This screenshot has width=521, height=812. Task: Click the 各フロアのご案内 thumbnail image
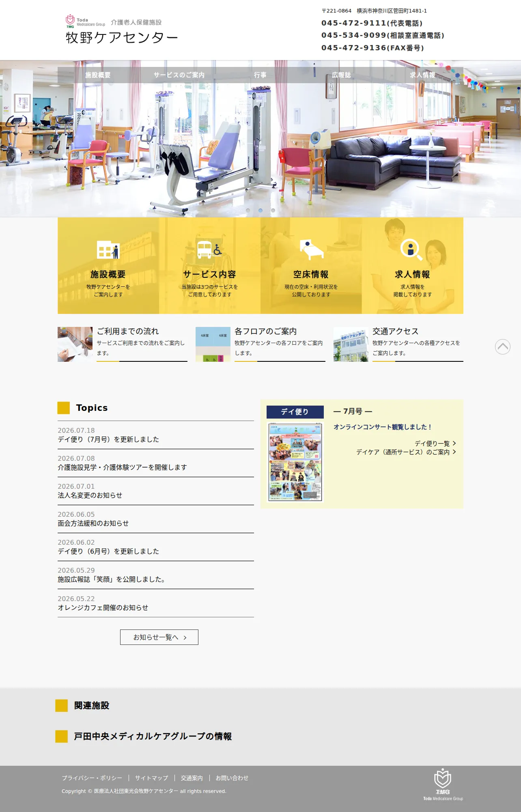(x=213, y=344)
